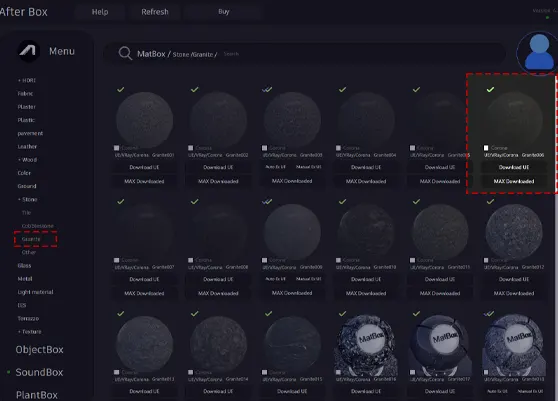Open the Glass category
Image resolution: width=558 pixels, height=401 pixels.
(x=24, y=265)
